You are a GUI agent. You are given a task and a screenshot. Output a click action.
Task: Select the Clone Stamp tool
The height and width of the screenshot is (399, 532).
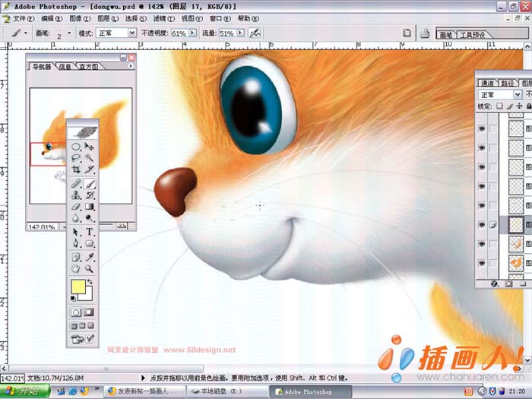[76, 195]
